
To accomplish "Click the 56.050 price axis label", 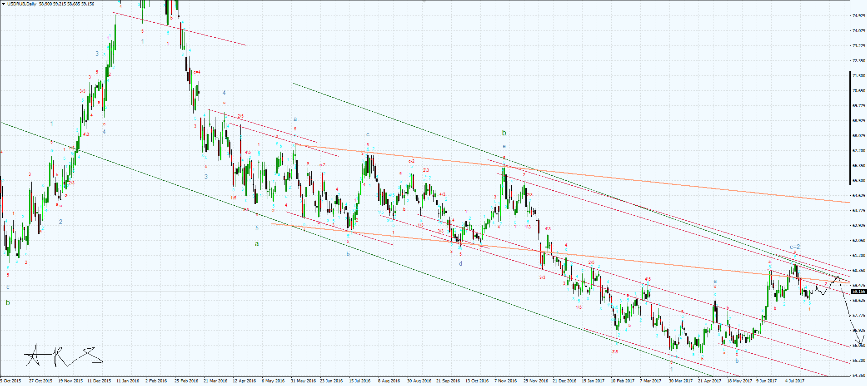I will [859, 346].
